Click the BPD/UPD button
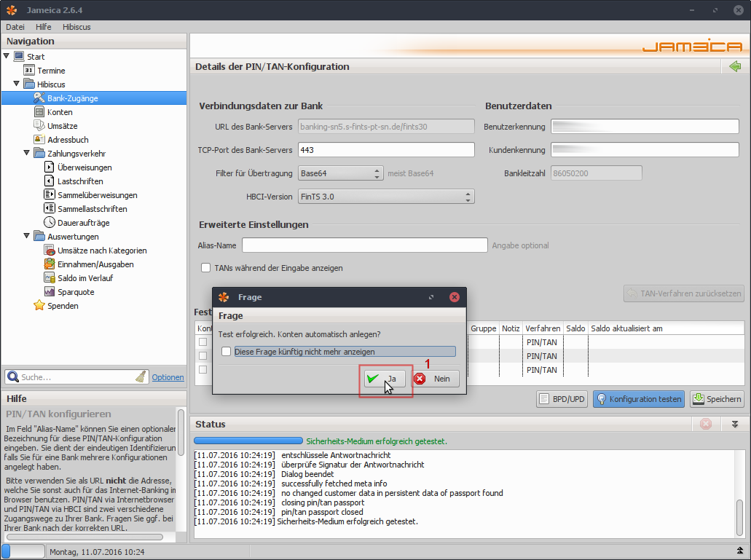 (562, 399)
